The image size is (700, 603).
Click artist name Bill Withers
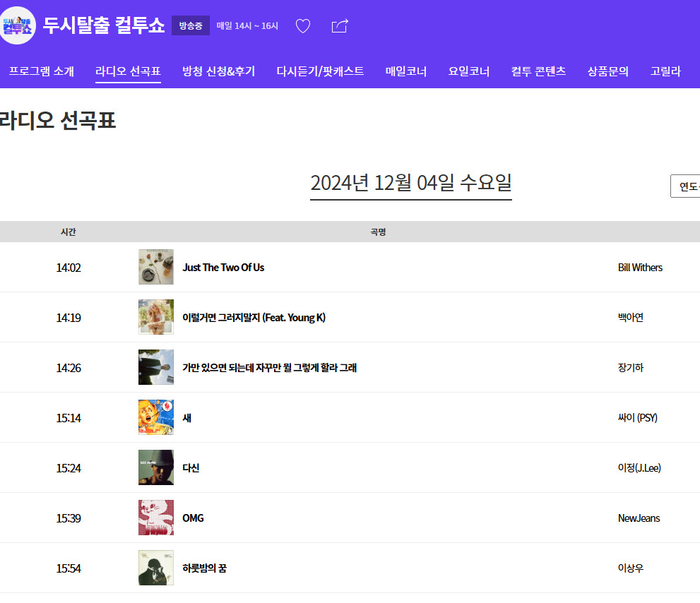[x=640, y=268]
